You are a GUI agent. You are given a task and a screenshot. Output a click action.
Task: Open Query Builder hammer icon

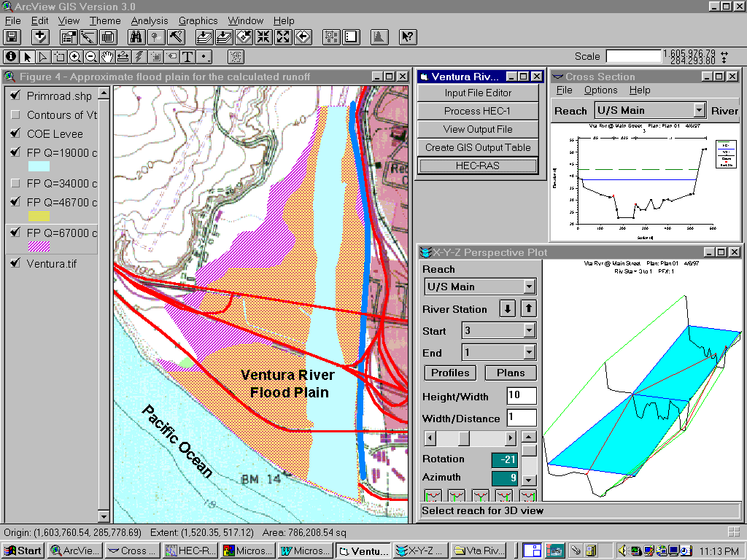pos(175,36)
